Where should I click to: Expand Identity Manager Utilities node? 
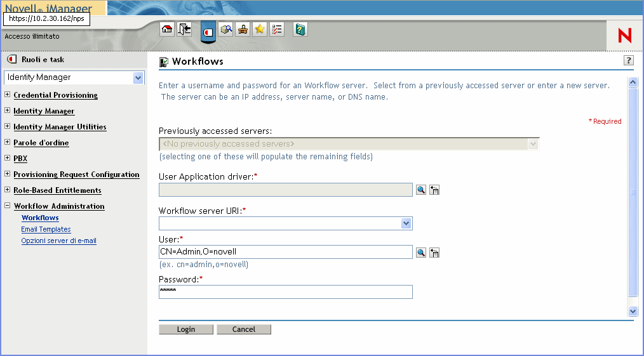point(8,126)
